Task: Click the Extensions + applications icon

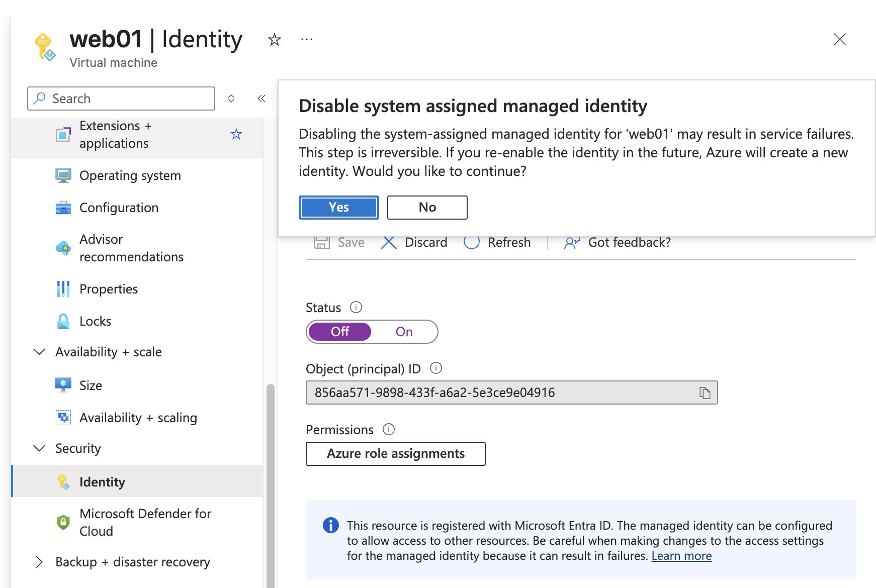Action: pyautogui.click(x=63, y=135)
